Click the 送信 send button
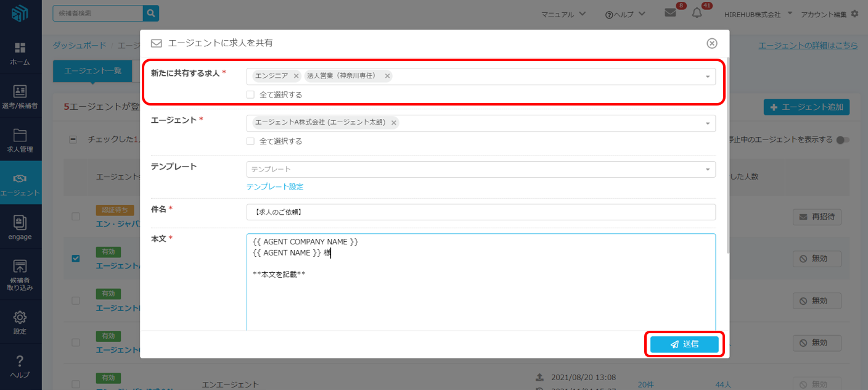This screenshot has height=390, width=868. point(684,344)
